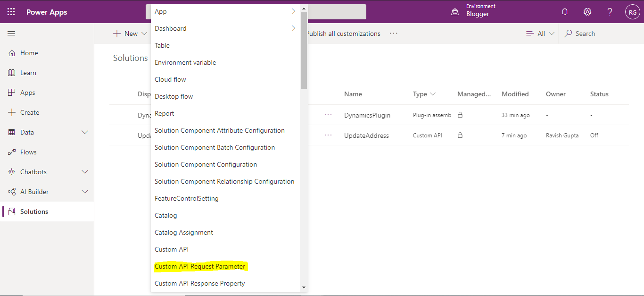644x296 pixels.
Task: Open the Power Apps settings gear
Action: coord(587,11)
